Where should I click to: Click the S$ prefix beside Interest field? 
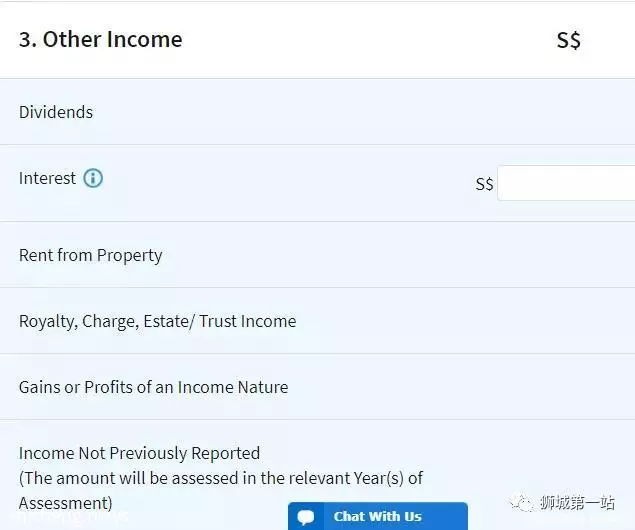pos(484,184)
